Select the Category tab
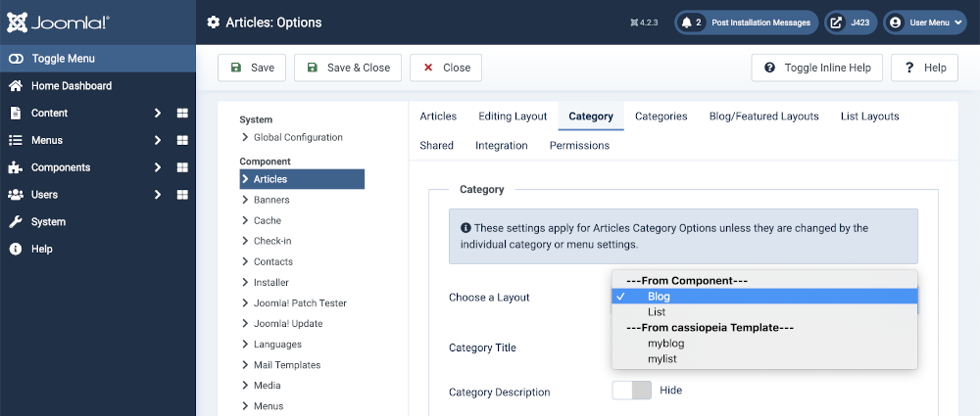The width and height of the screenshot is (980, 416). [591, 116]
